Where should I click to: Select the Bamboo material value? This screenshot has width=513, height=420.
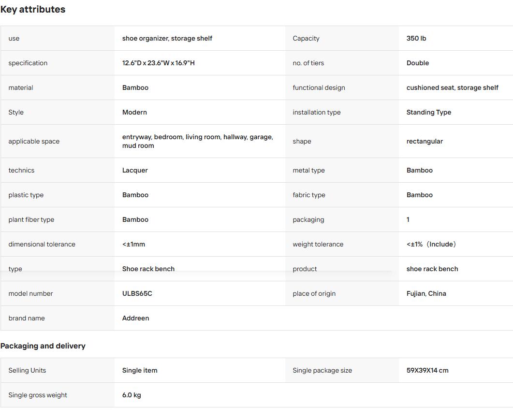click(135, 87)
